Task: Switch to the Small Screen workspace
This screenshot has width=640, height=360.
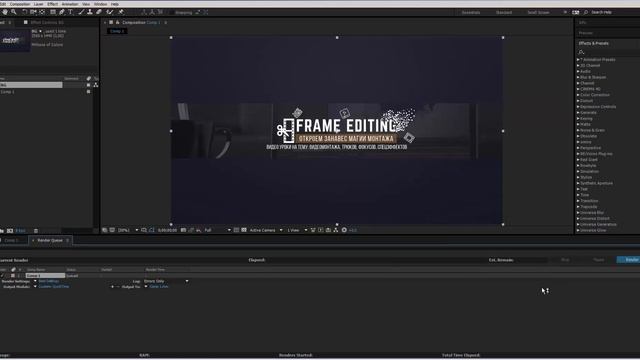Action: (x=538, y=13)
